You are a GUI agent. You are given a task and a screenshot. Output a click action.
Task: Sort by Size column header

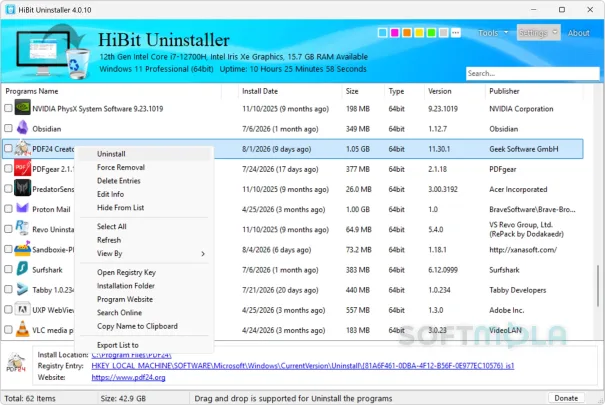tap(363, 91)
